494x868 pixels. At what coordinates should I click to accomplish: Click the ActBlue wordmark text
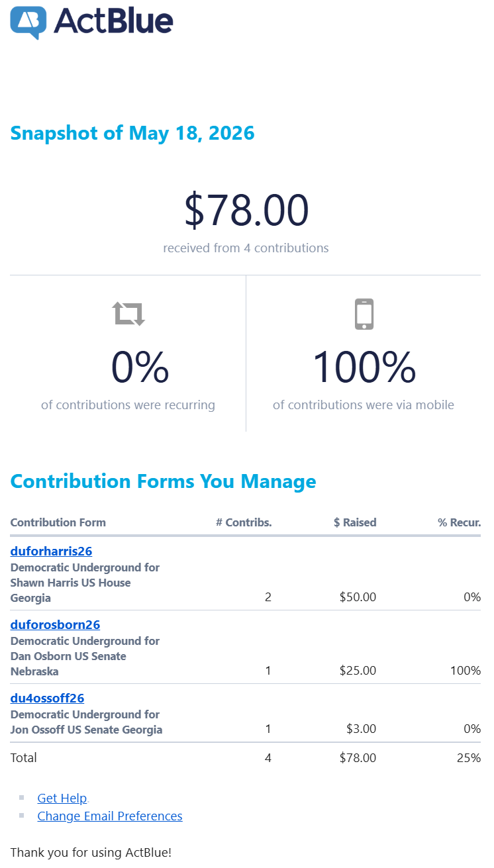[x=113, y=21]
